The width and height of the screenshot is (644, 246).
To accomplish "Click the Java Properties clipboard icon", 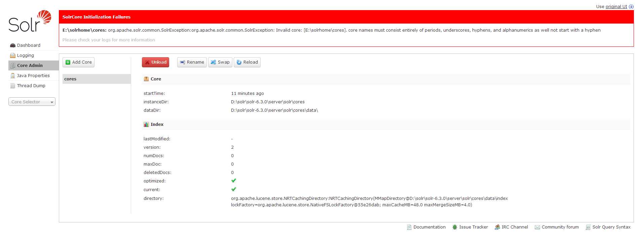I will click(x=13, y=76).
